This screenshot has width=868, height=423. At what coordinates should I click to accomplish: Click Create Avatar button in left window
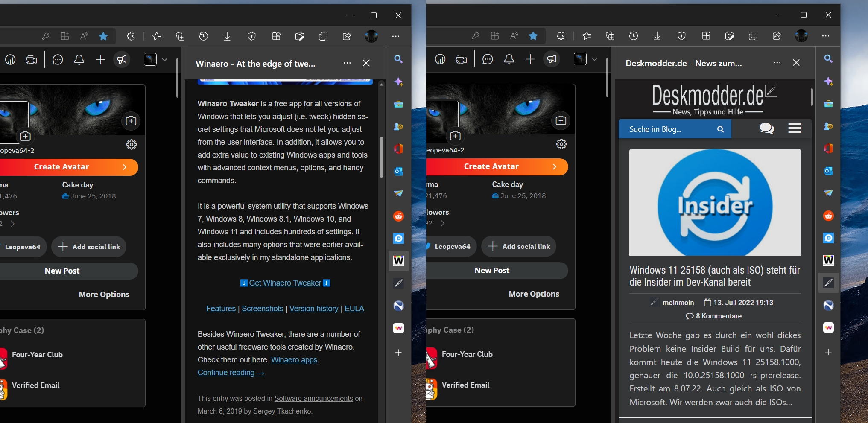pos(68,167)
